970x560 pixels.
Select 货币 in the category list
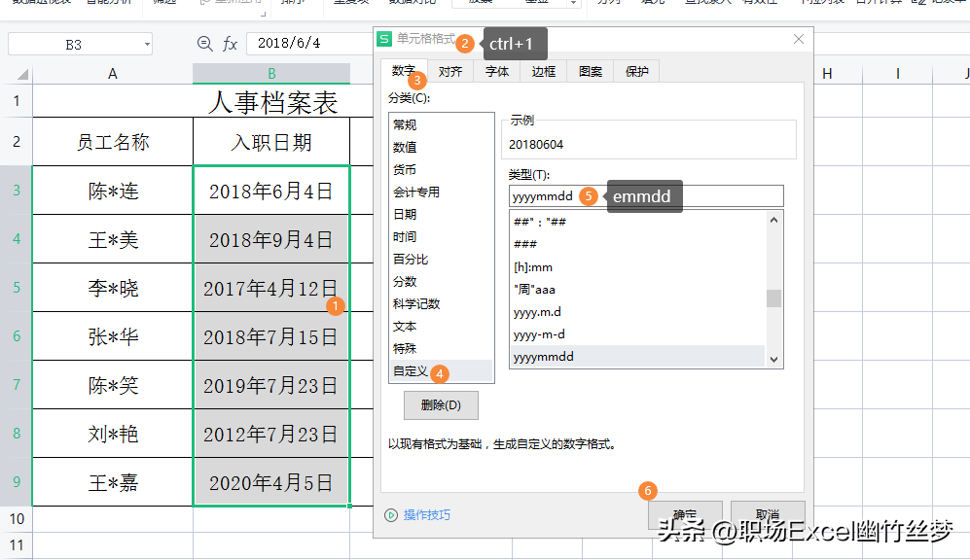pos(441,169)
